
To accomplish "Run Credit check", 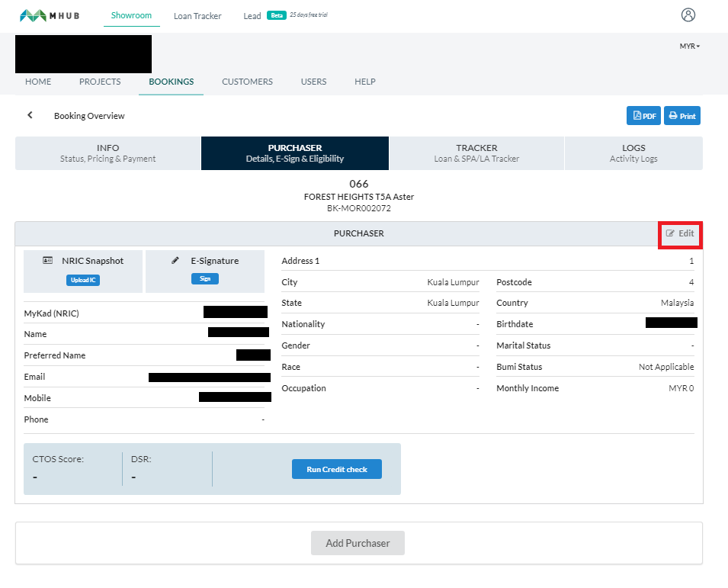I will tap(337, 469).
